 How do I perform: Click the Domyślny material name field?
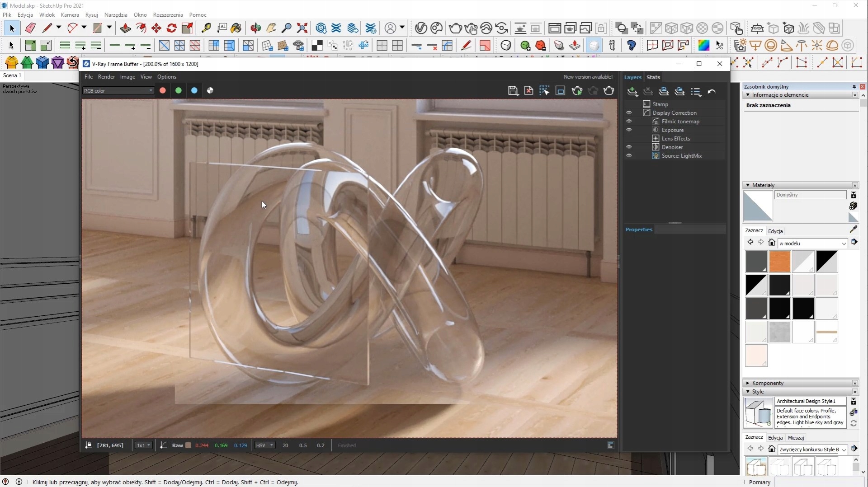[x=810, y=195]
